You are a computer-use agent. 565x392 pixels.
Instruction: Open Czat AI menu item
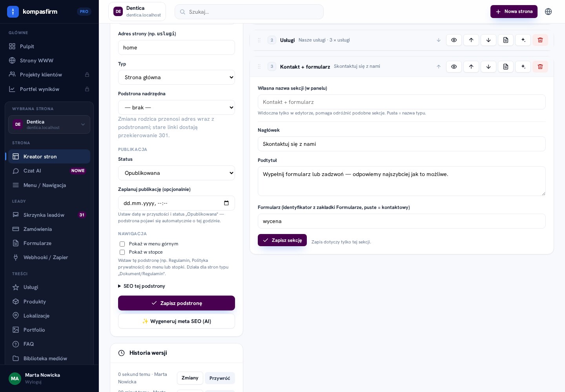pyautogui.click(x=49, y=171)
